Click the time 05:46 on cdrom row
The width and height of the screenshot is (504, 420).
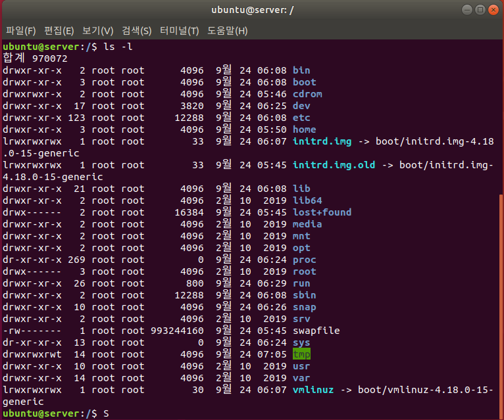click(x=272, y=94)
